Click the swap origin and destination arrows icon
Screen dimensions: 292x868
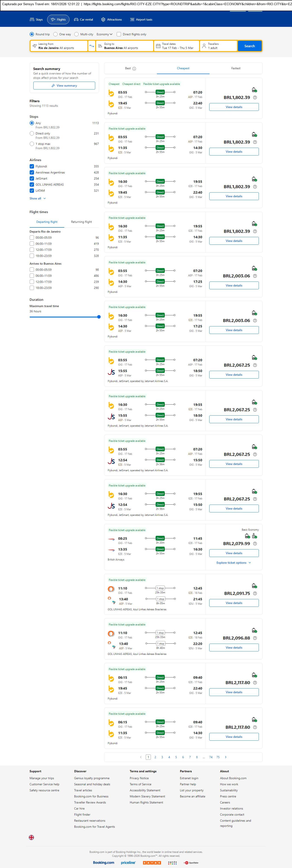pos(92,46)
